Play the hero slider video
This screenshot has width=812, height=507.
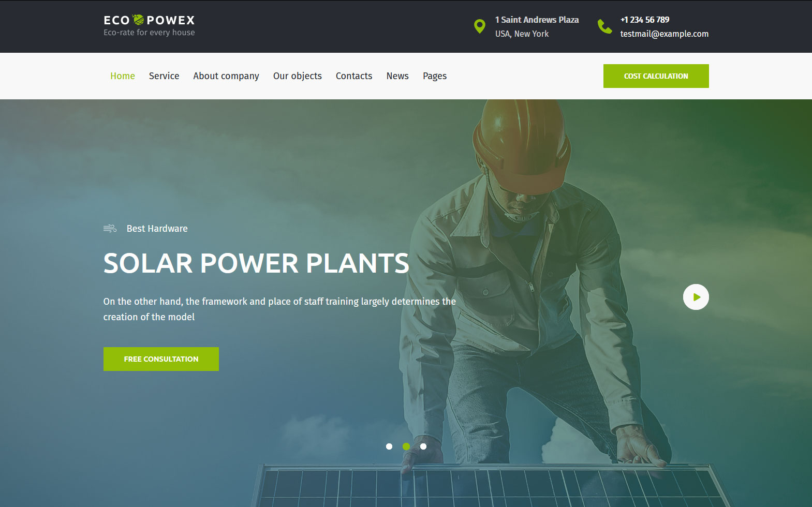pos(696,297)
